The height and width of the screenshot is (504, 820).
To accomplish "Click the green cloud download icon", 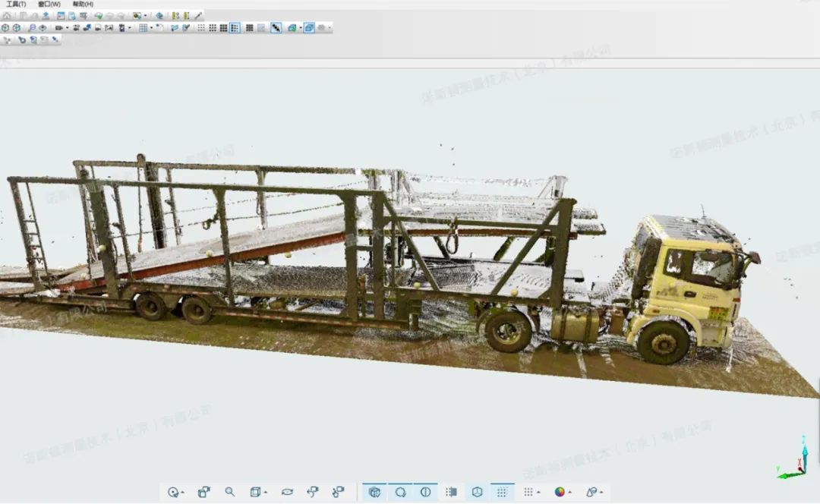I will click(x=98, y=16).
